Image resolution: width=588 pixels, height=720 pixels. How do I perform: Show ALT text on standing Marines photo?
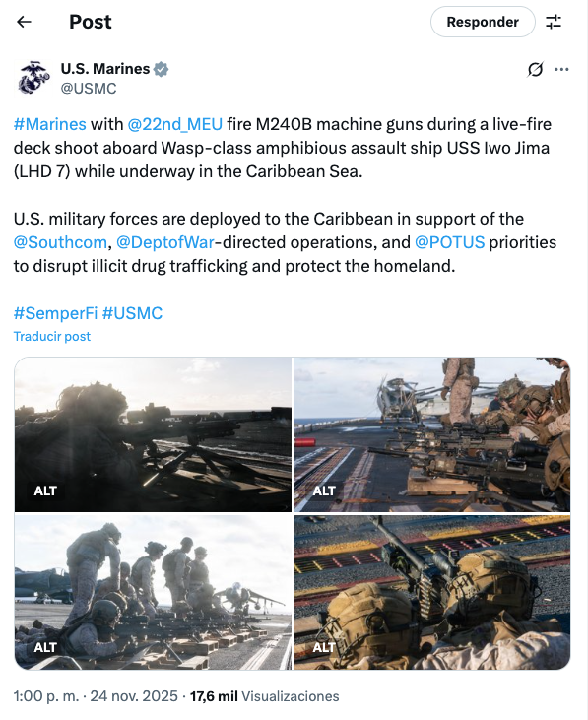coord(45,647)
